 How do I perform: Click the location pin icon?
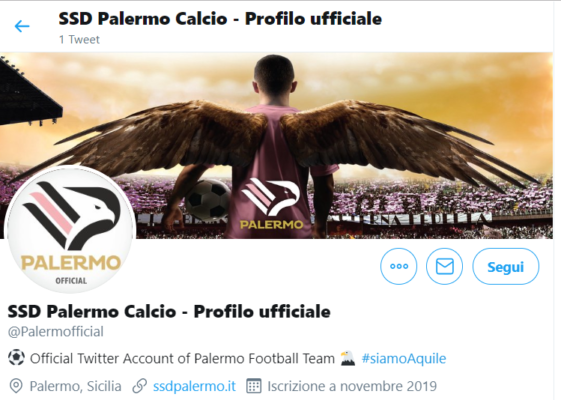coord(16,386)
